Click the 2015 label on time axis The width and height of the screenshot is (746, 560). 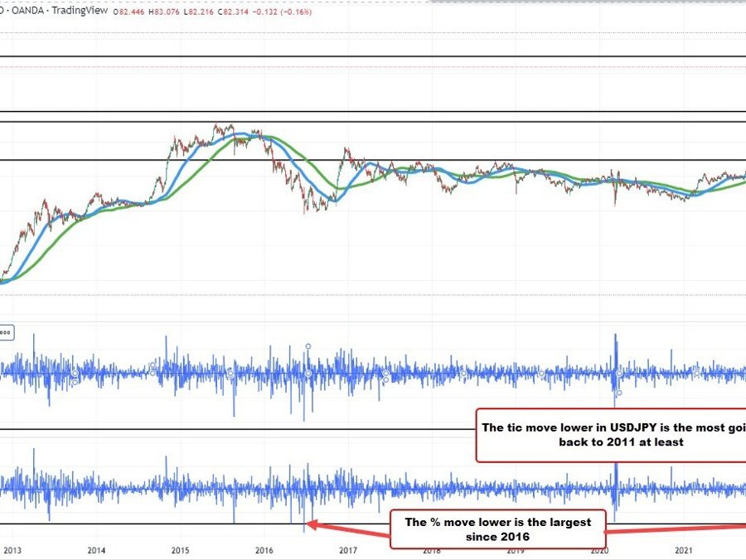pyautogui.click(x=180, y=550)
